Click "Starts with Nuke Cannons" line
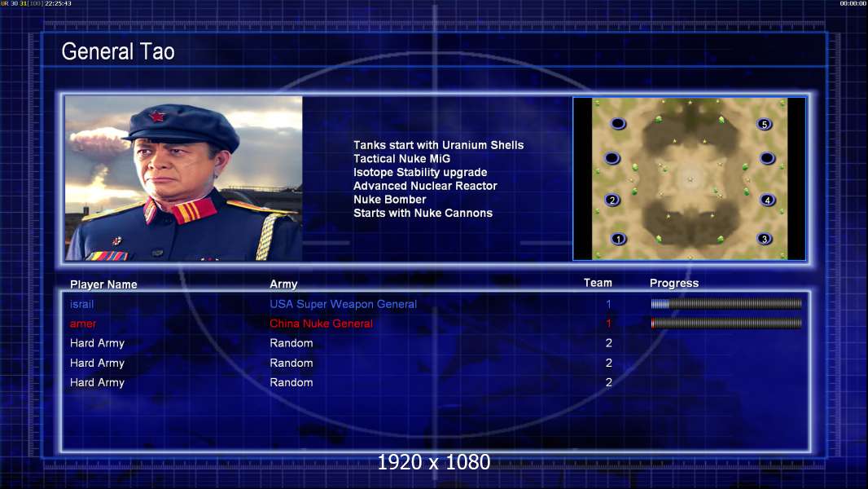Viewport: 868px width, 489px height. (423, 214)
